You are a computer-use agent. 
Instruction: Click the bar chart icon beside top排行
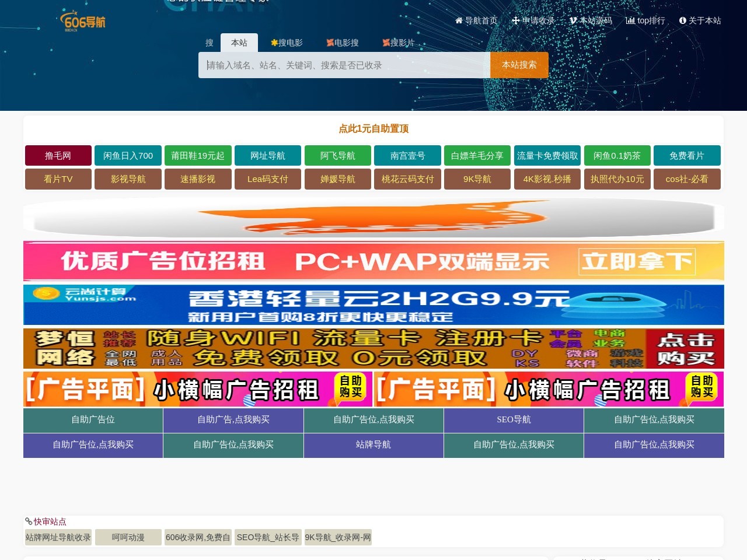[x=630, y=20]
